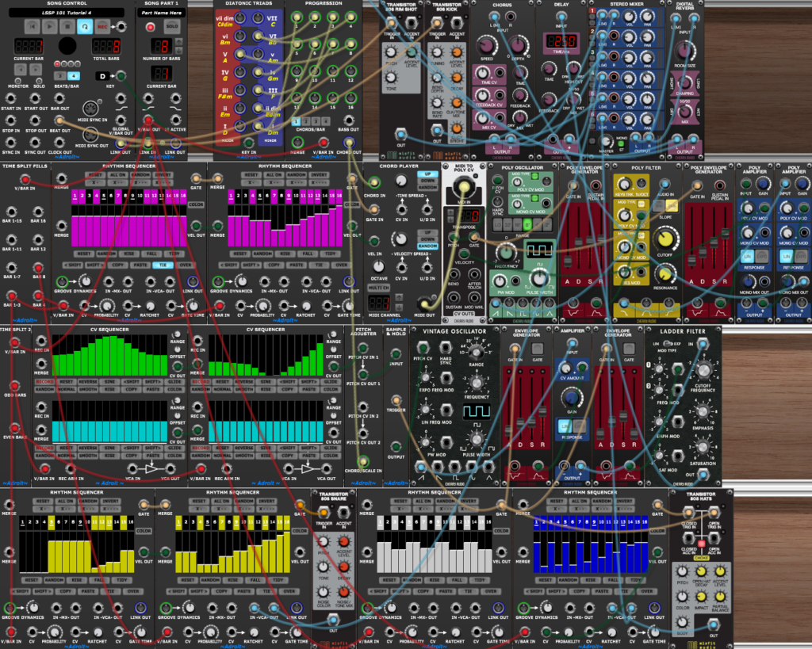Click the MIDI Sync In DIN connector
The width and height of the screenshot is (812, 649).
pos(91,108)
